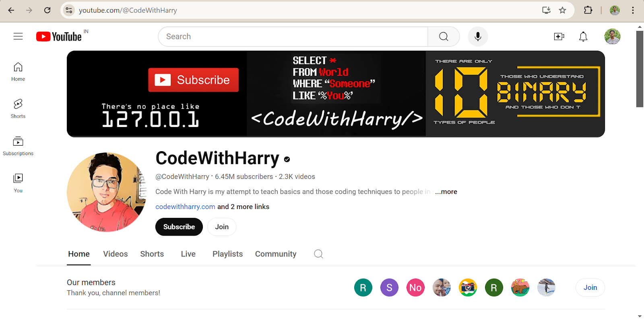View site information icon in address bar
This screenshot has width=644, height=320.
click(x=69, y=10)
